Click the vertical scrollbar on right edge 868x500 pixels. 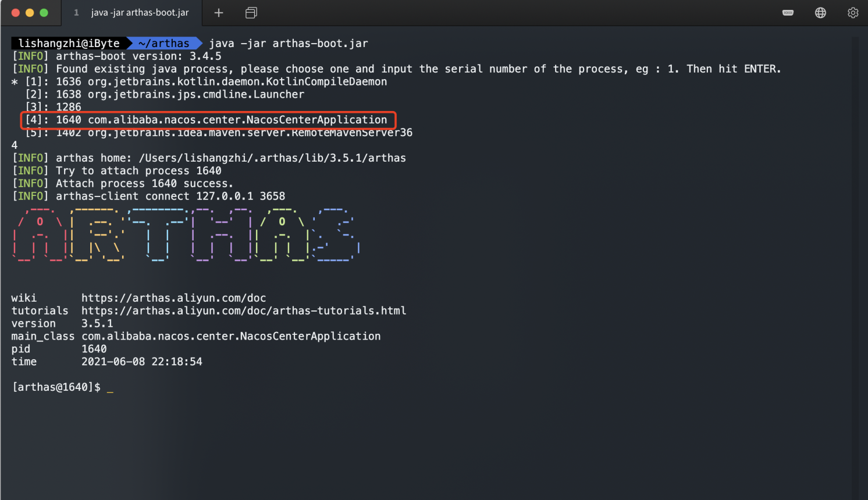tap(855, 262)
